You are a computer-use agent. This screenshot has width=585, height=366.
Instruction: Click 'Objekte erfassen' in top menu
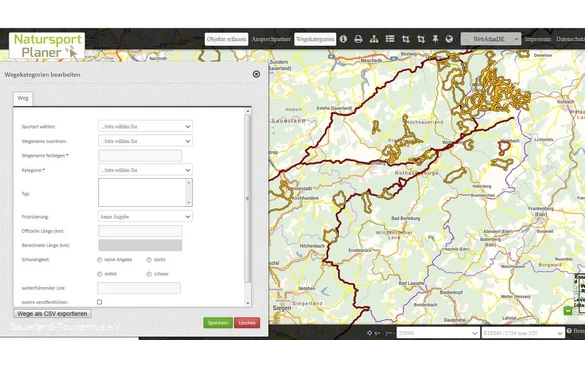tap(226, 39)
